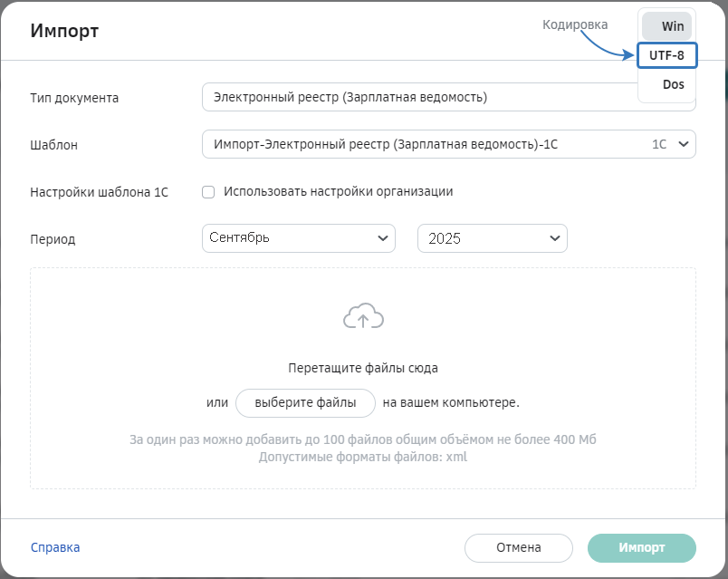This screenshot has height=579, width=728.
Task: Pick the Dos encoding entry
Action: [667, 85]
